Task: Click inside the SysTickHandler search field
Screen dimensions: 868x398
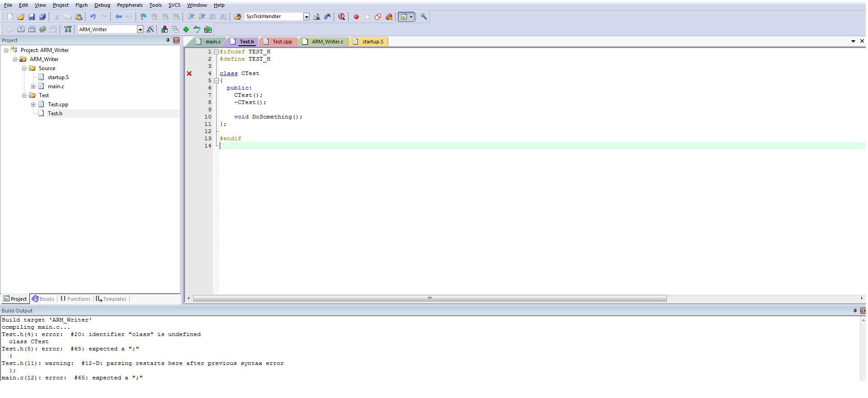Action: [x=274, y=17]
